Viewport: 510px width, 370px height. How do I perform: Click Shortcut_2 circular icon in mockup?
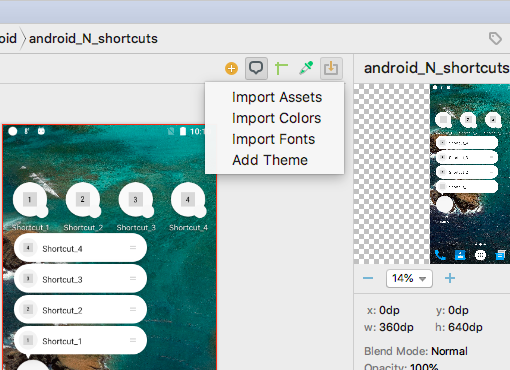pyautogui.click(x=83, y=200)
